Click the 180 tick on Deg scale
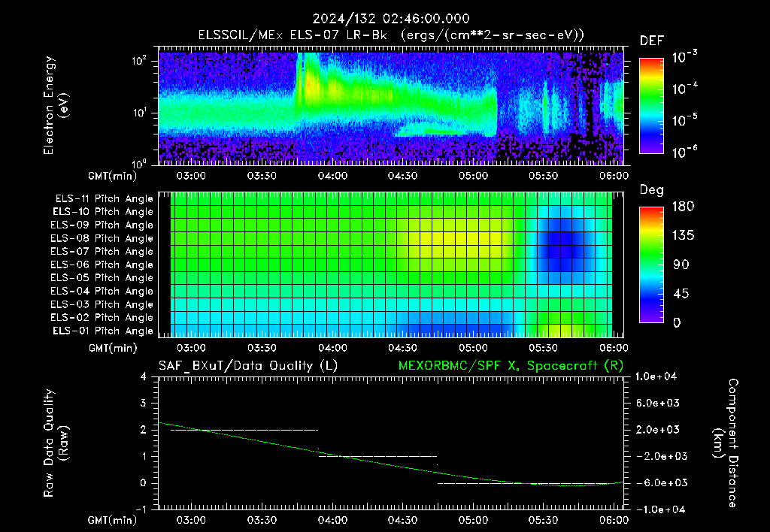The width and height of the screenshot is (770, 532). click(683, 206)
